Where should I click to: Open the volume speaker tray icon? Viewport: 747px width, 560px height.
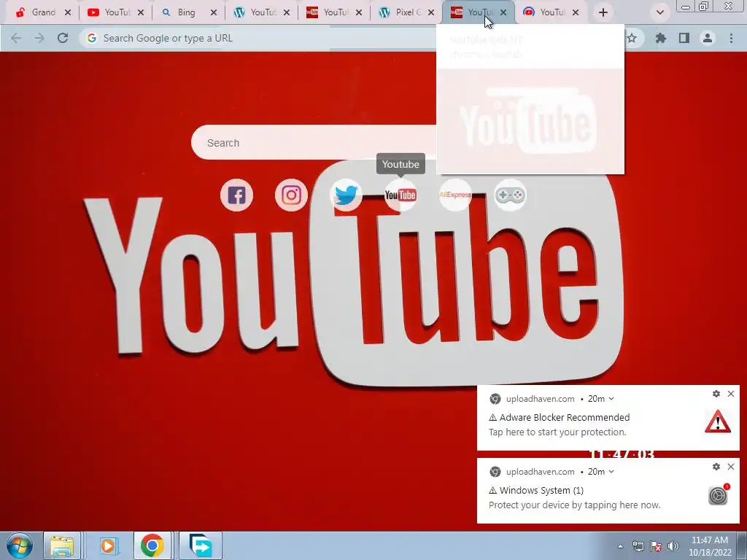click(673, 546)
